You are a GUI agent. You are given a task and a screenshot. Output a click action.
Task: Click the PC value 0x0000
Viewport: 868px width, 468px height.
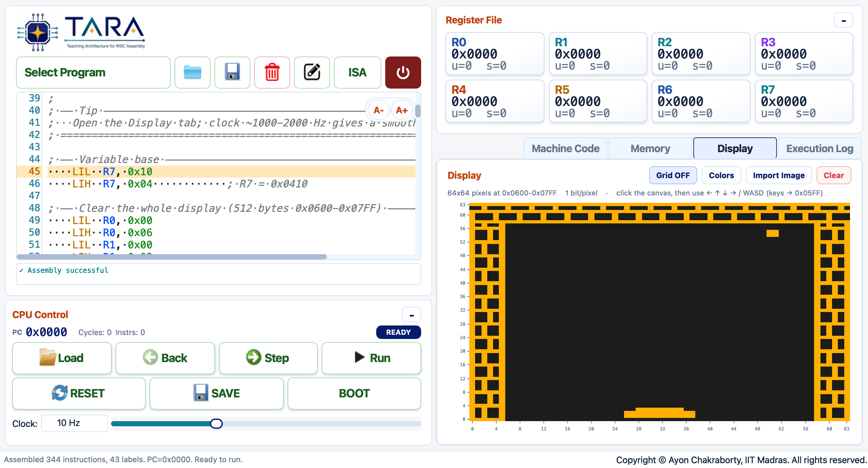coord(47,332)
